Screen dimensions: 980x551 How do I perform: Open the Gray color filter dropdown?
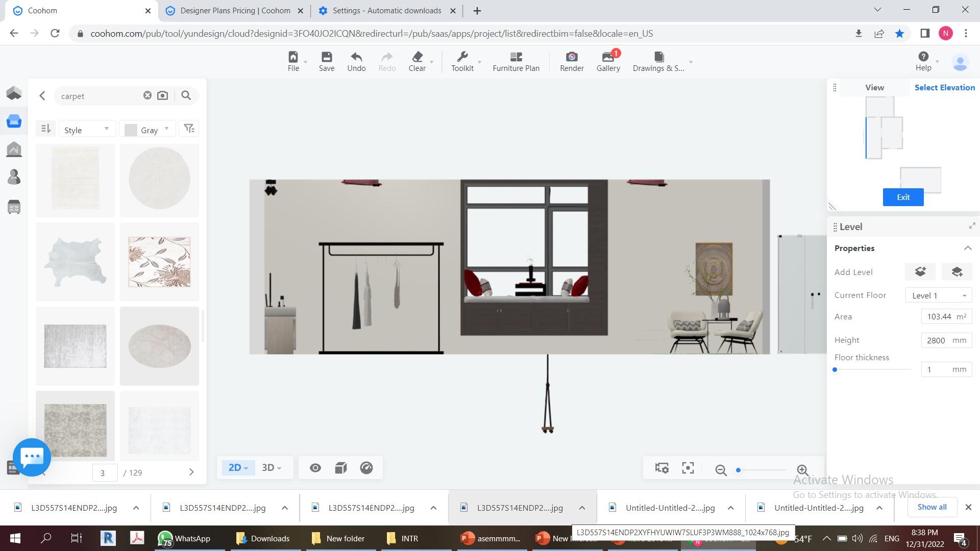(x=148, y=130)
